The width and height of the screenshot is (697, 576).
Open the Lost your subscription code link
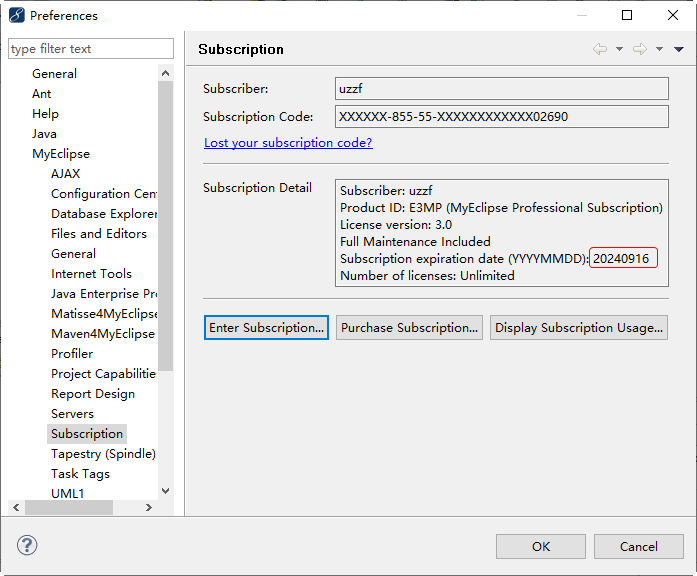coord(288,143)
